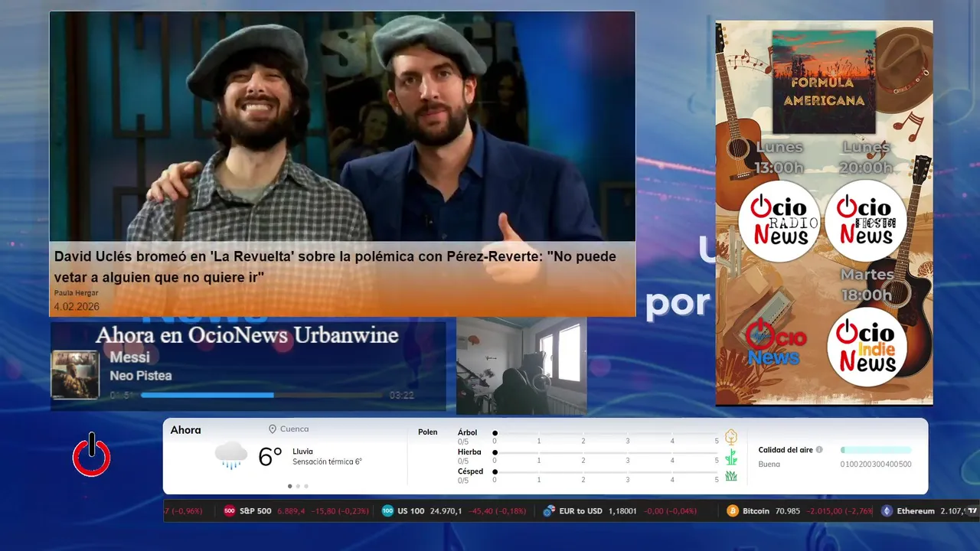
Task: Click the Polen section label
Action: [428, 432]
